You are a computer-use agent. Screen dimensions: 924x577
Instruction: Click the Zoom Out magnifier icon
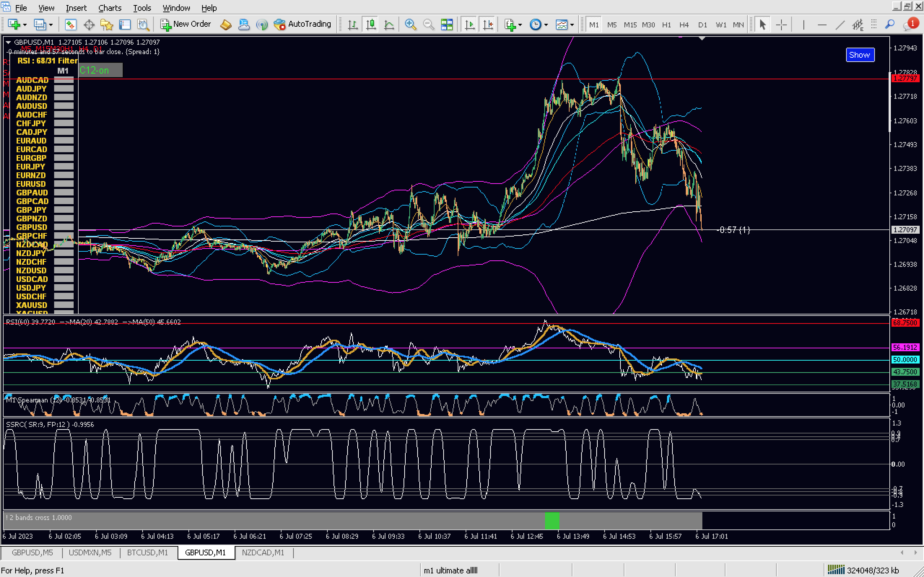point(428,25)
